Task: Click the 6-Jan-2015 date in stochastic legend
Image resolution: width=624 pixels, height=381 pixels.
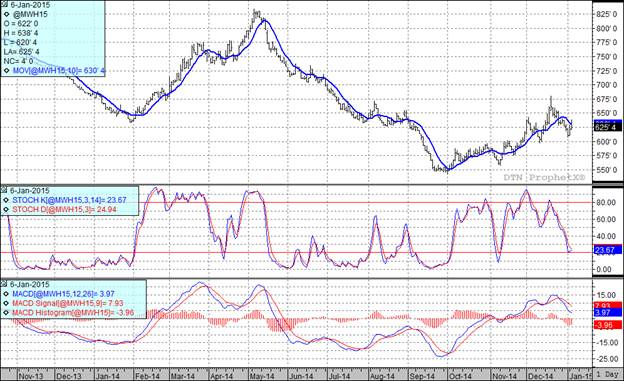Action: tap(30, 191)
